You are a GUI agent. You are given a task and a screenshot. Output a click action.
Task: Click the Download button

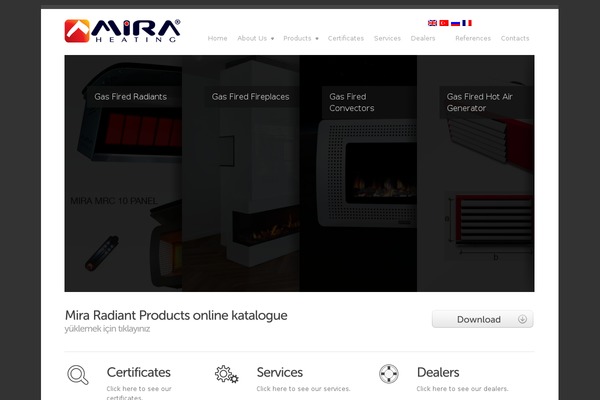(x=483, y=319)
